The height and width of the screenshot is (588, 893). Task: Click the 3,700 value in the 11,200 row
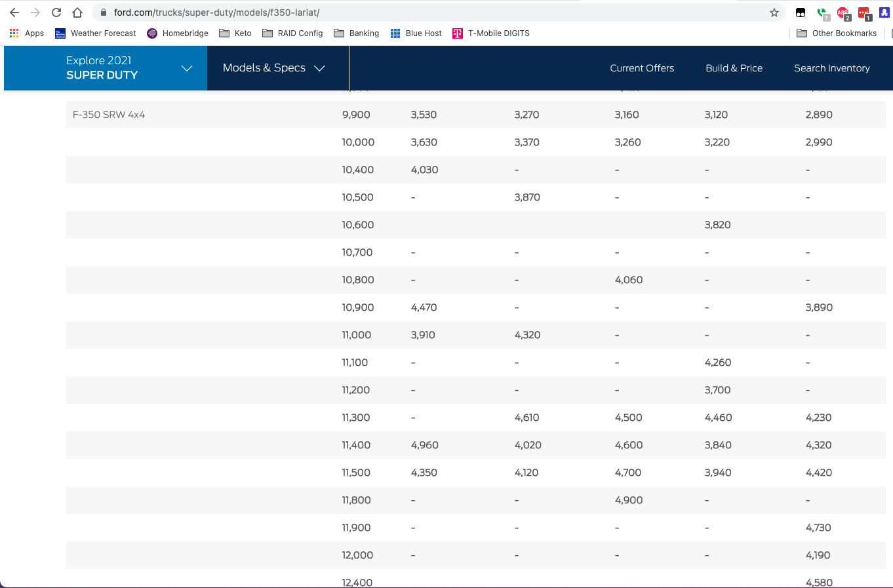click(717, 390)
